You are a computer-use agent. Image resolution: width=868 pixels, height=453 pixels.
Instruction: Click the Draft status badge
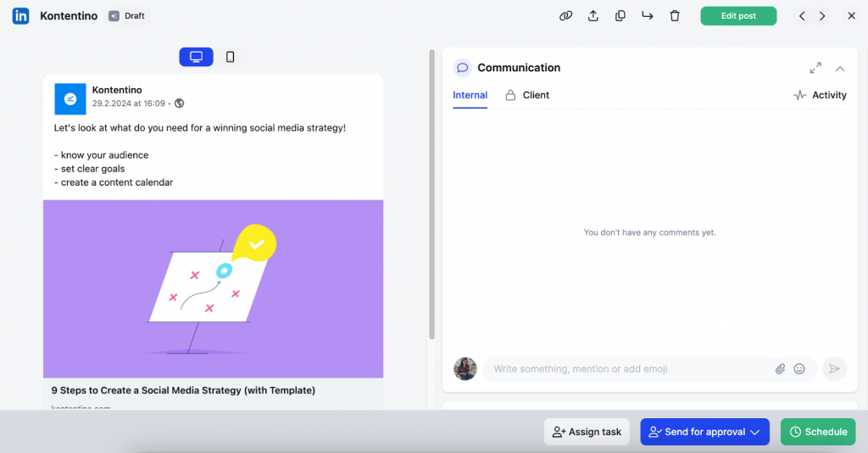[127, 16]
